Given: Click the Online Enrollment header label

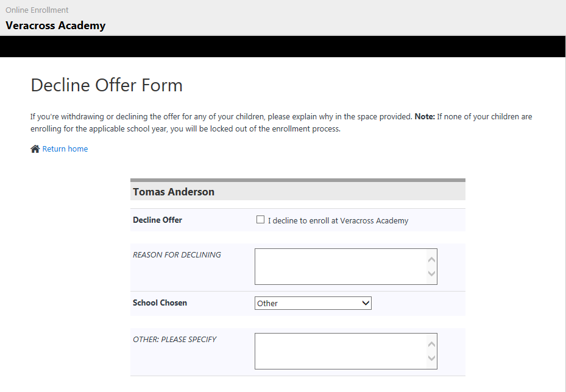Looking at the screenshot, I should 37,10.
